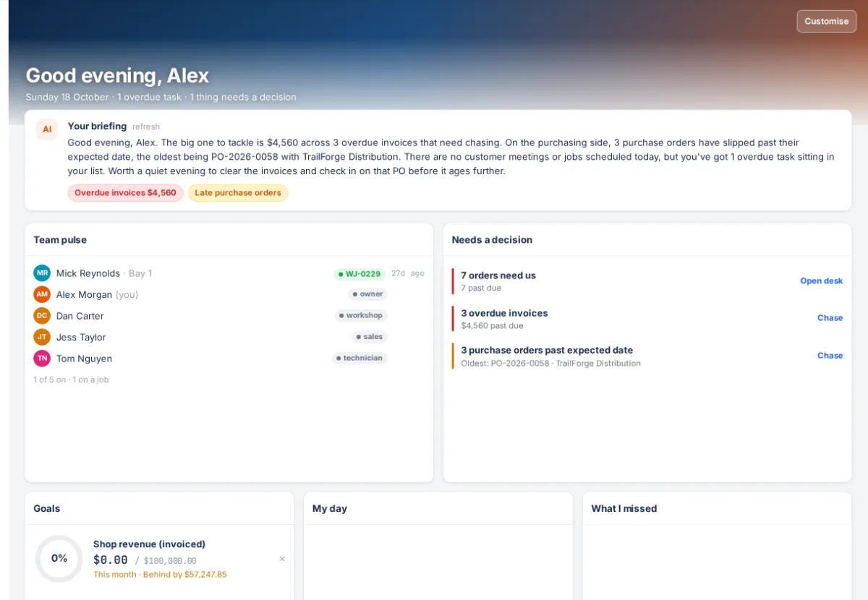Click the My day card header
868x600 pixels.
(x=438, y=509)
